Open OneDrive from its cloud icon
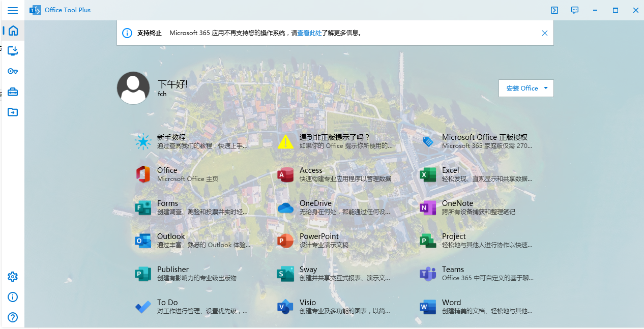The width and height of the screenshot is (644, 329). (x=285, y=207)
